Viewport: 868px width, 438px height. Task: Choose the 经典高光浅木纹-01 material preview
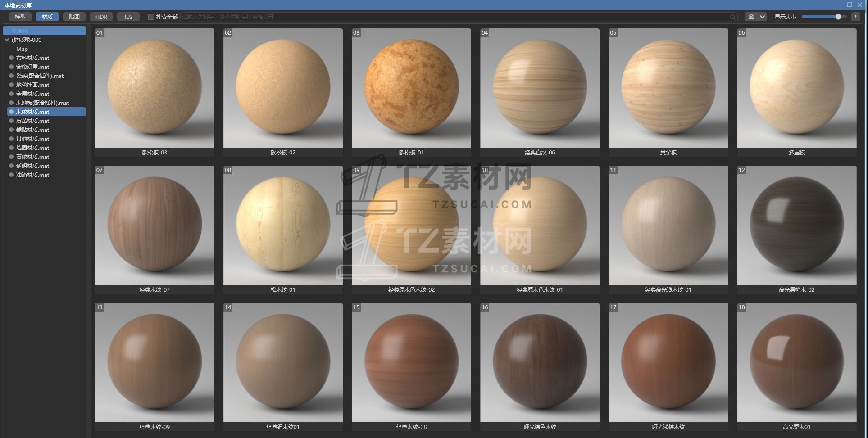tap(668, 225)
